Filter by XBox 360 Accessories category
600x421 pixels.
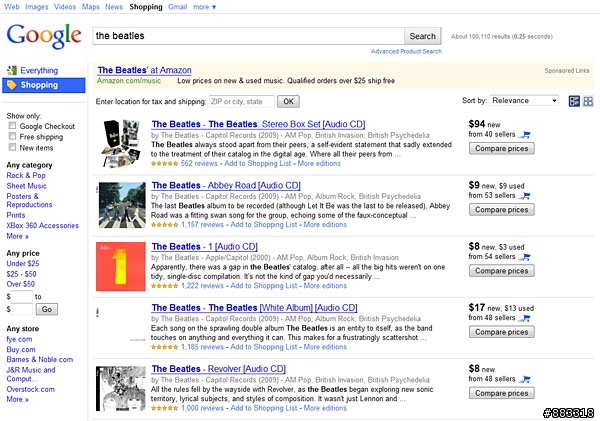42,225
